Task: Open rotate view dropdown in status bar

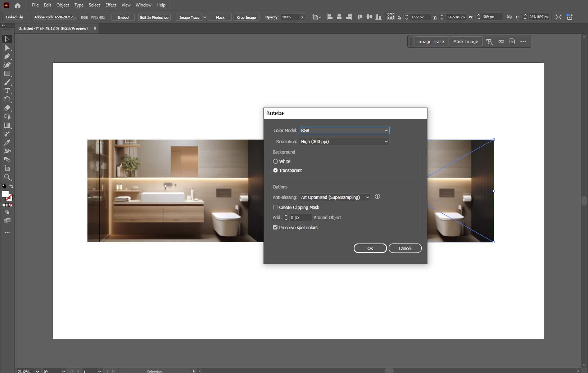Action: (x=64, y=371)
